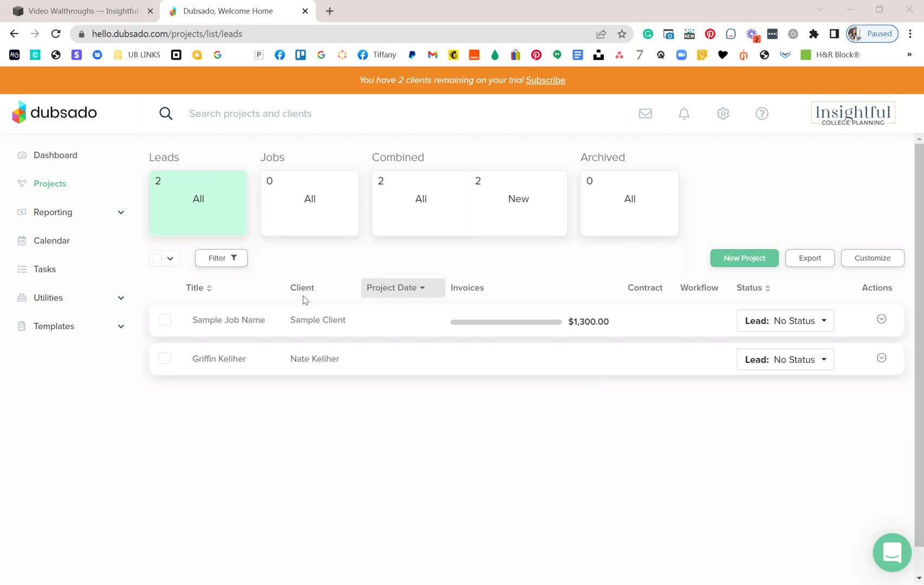Open the Trello bookmark icon
This screenshot has height=585, width=924.
point(301,55)
